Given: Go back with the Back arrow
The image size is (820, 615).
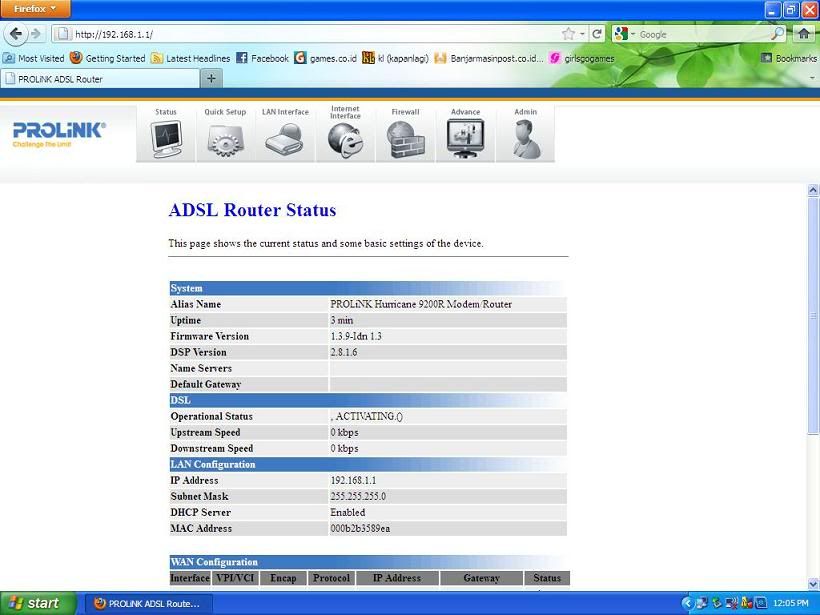Looking at the screenshot, I should (x=16, y=34).
